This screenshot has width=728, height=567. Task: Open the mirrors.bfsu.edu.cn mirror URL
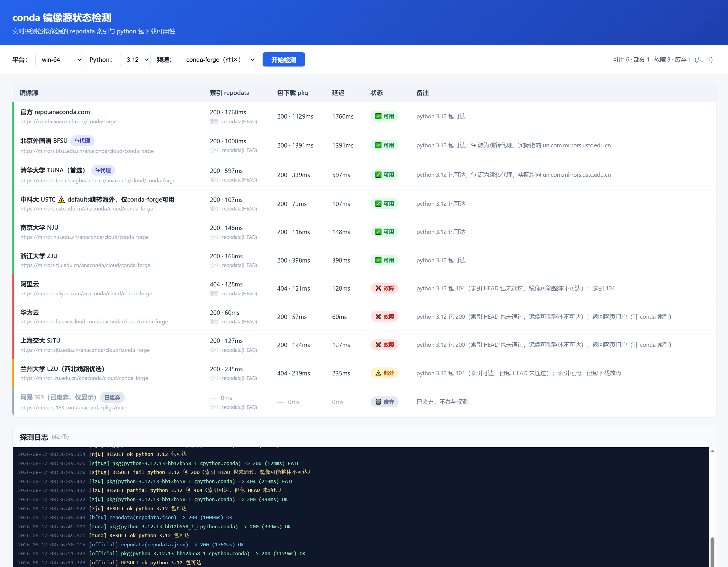point(87,151)
